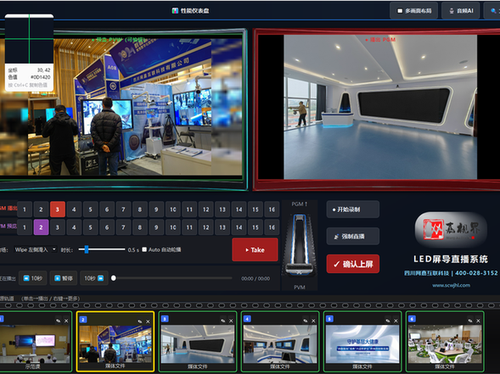Select source 16 in the PVW row

(272, 227)
